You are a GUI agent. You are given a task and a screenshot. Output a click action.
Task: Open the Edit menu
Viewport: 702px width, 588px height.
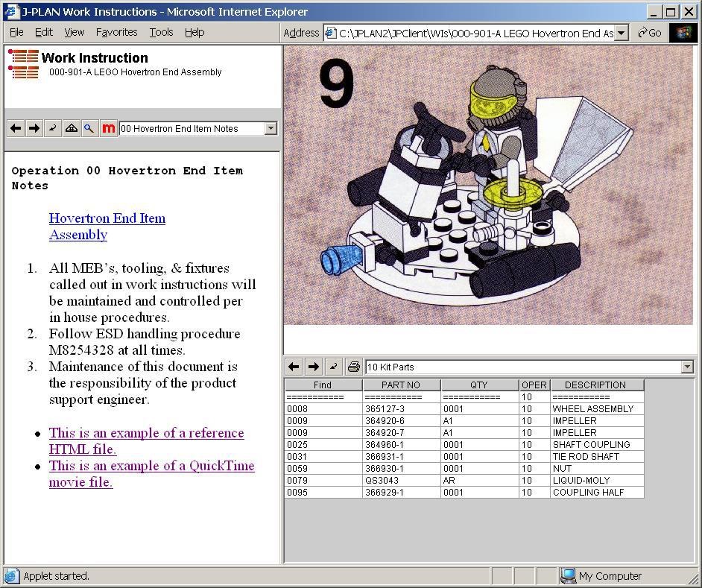pos(44,32)
